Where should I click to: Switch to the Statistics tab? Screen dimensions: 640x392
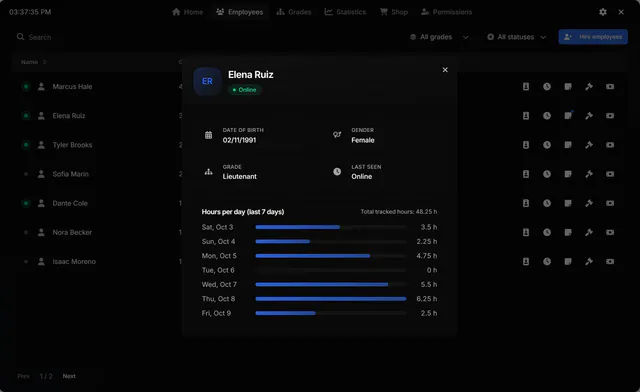pyautogui.click(x=345, y=12)
